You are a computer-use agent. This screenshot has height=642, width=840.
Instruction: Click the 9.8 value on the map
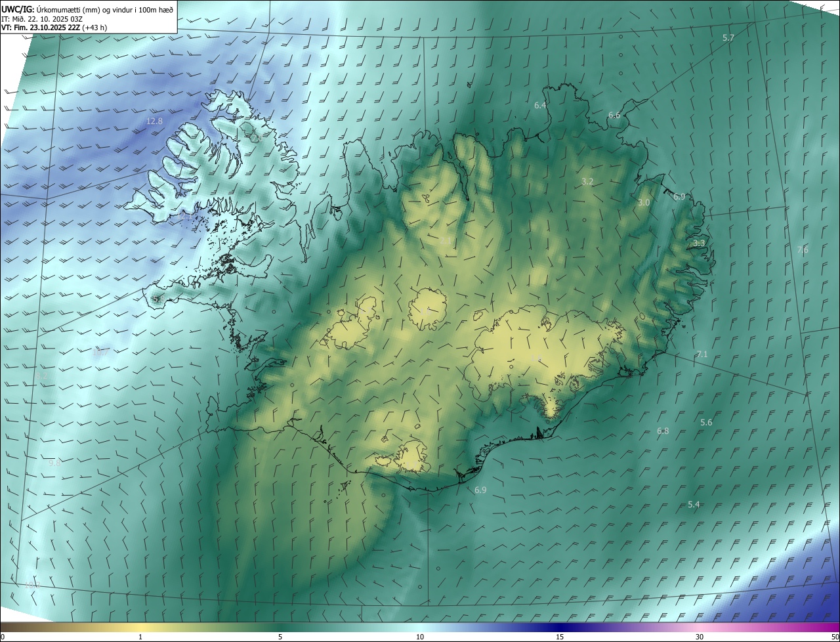coord(54,463)
